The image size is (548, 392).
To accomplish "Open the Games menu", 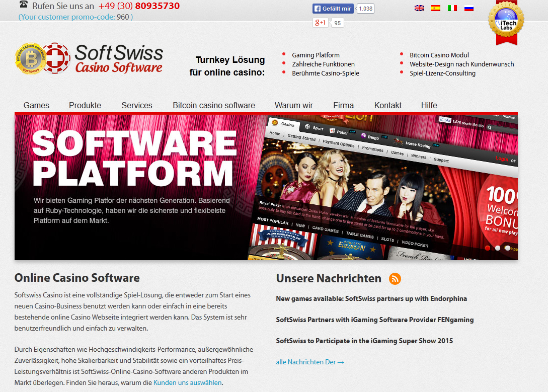I will tap(36, 105).
